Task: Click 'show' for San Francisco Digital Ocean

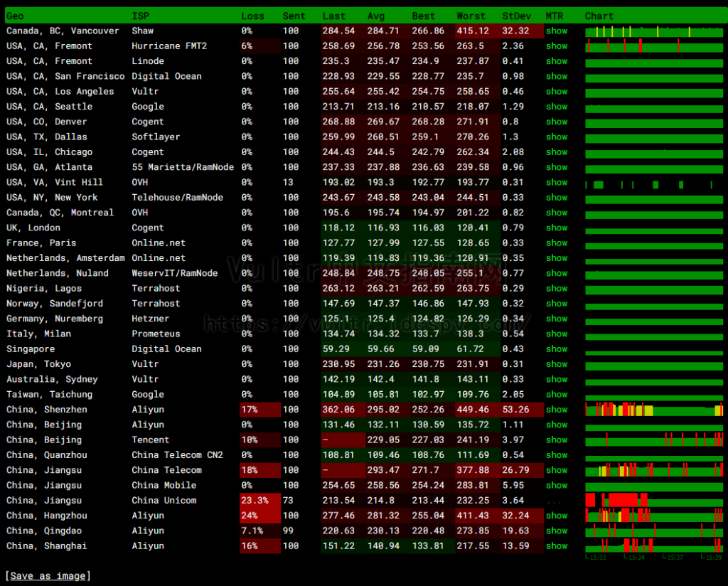Action: [x=557, y=76]
